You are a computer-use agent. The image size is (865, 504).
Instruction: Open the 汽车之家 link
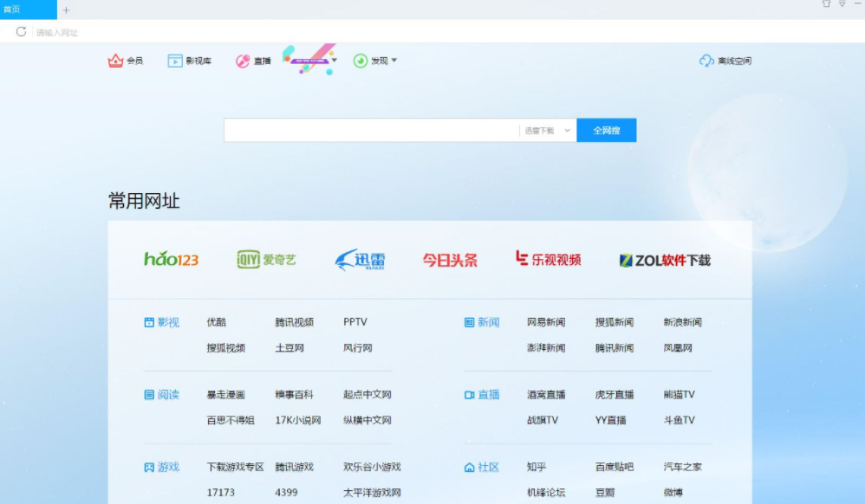[682, 467]
